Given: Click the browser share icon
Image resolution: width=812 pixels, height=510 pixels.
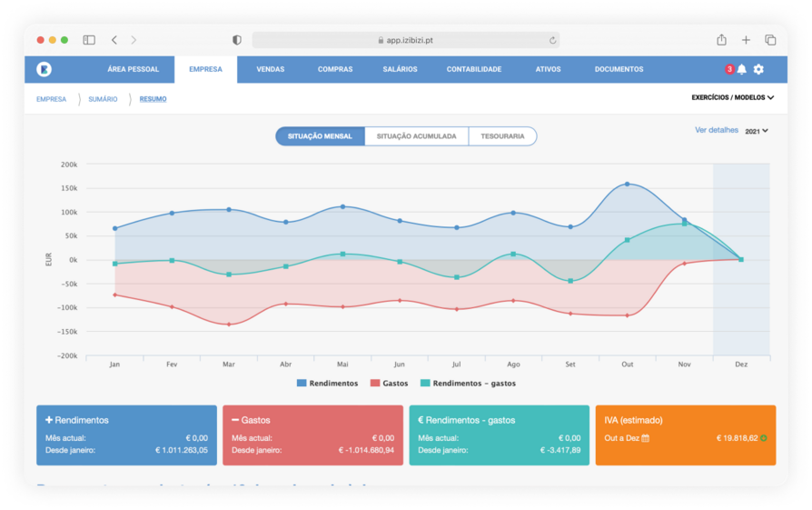Looking at the screenshot, I should [x=721, y=40].
